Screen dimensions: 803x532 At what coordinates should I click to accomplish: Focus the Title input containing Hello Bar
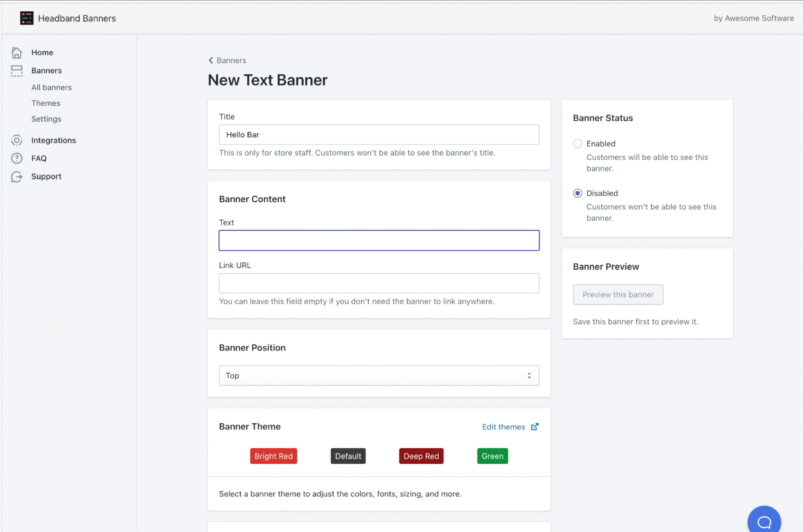point(379,135)
